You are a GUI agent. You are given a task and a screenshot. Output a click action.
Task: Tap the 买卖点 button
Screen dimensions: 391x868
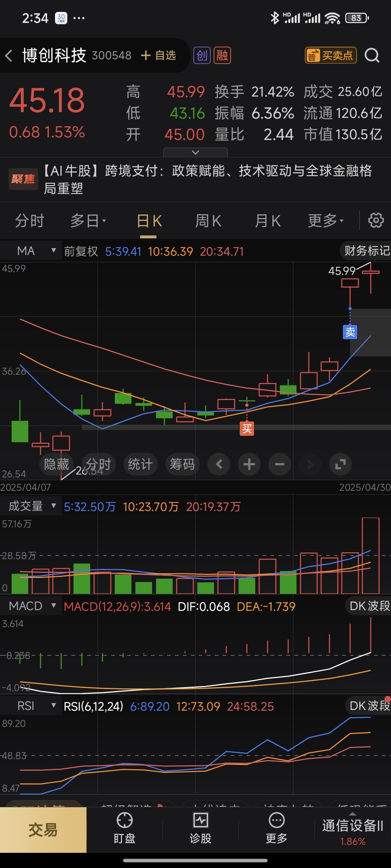point(331,55)
